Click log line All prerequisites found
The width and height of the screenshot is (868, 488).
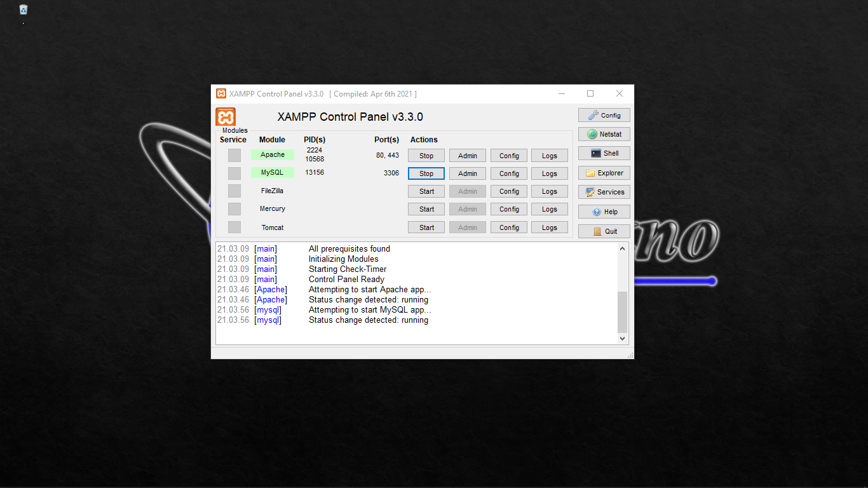point(349,248)
